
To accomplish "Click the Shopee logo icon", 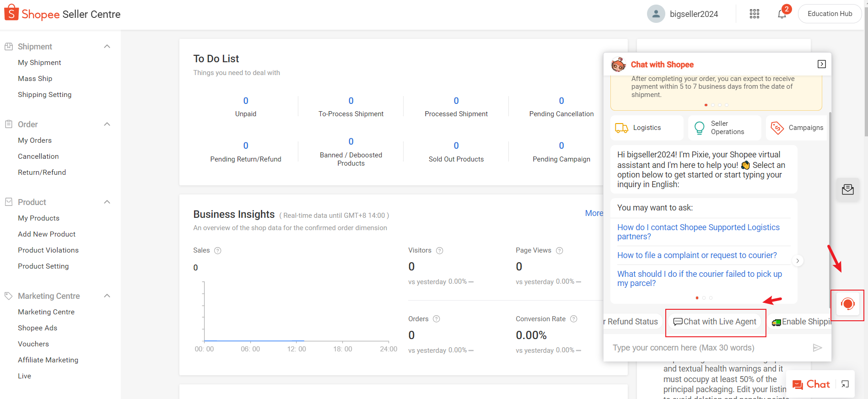I will (11, 13).
